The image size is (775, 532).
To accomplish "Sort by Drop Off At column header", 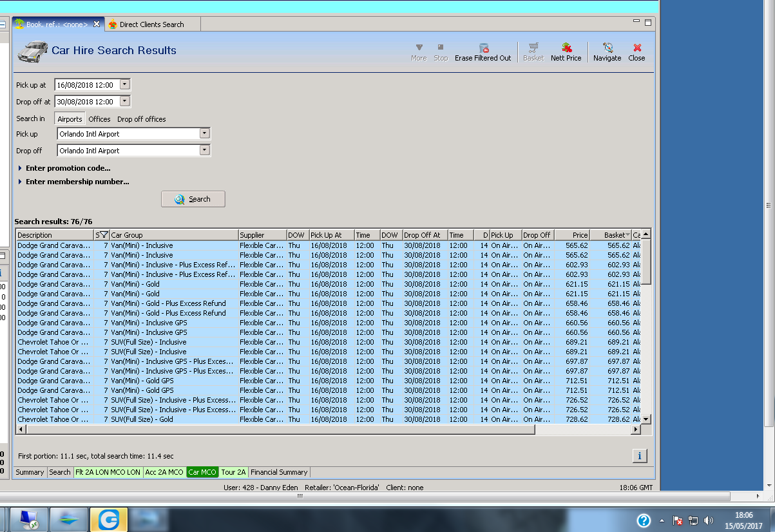I will tap(425, 235).
